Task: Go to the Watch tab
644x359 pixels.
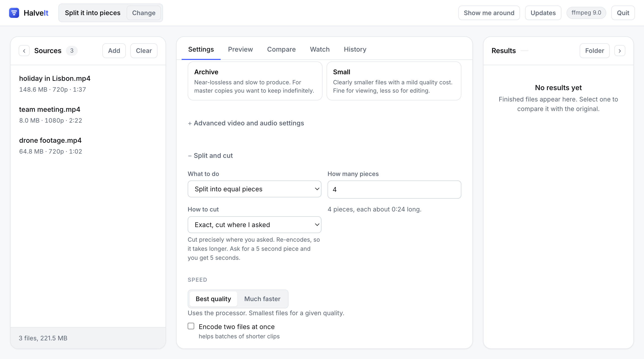Action: point(320,49)
